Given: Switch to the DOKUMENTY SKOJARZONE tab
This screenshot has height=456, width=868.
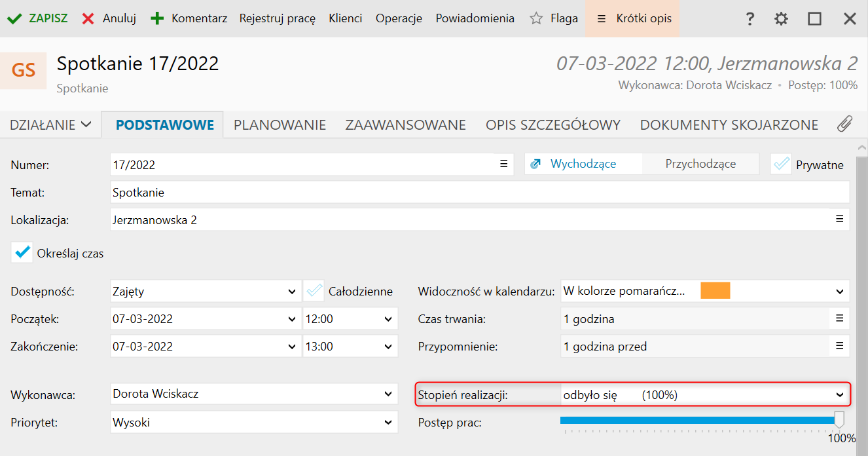Looking at the screenshot, I should tap(729, 124).
